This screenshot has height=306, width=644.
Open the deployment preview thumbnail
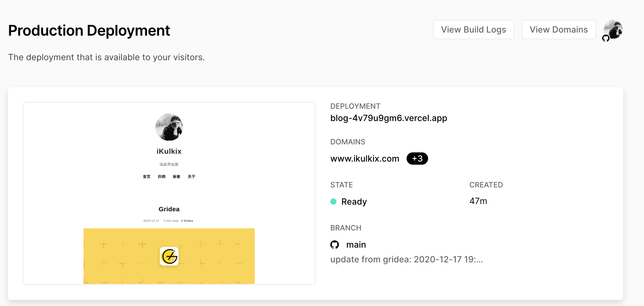(x=169, y=194)
